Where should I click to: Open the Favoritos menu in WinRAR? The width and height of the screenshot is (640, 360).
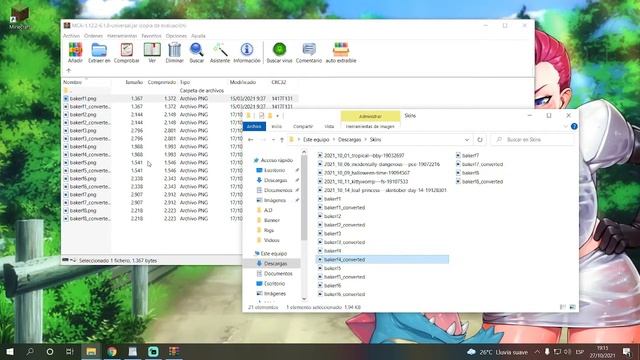[151, 36]
